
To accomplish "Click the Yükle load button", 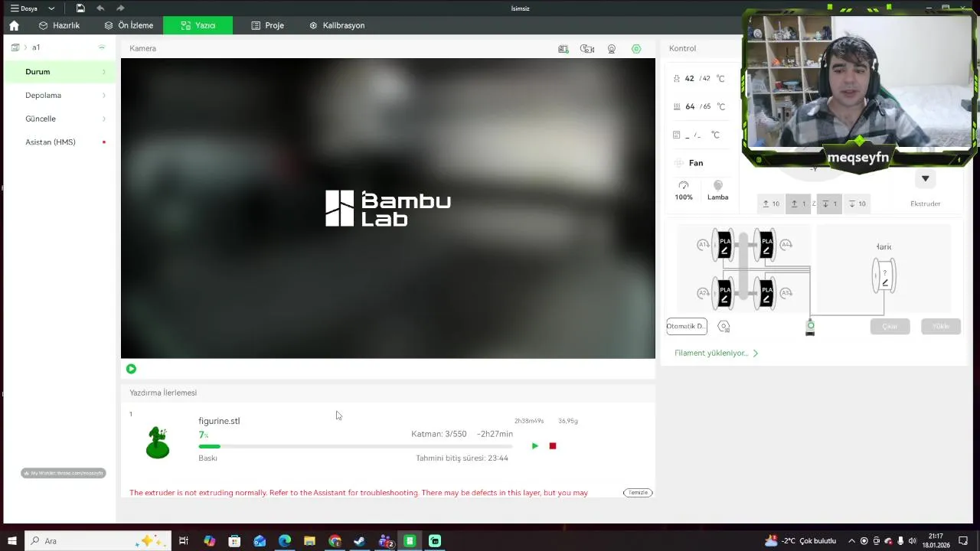I will click(x=941, y=327).
